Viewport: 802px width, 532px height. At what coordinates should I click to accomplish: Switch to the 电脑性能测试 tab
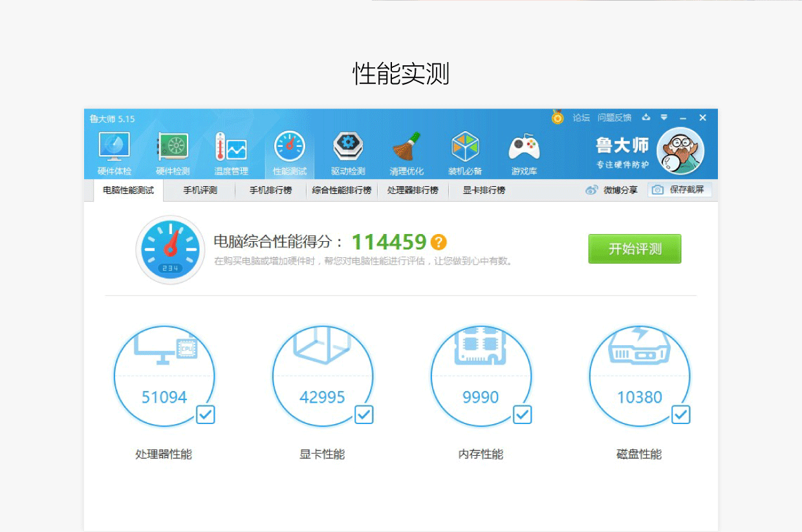129,191
